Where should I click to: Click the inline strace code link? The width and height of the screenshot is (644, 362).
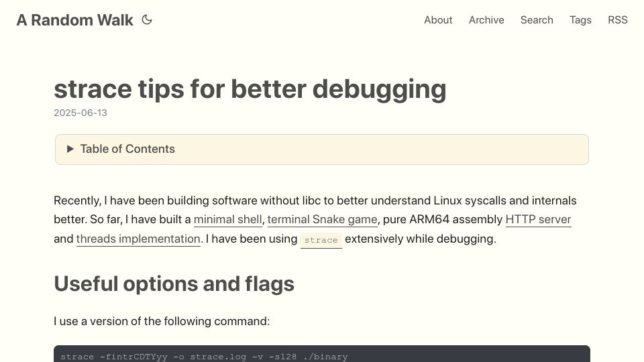point(321,240)
